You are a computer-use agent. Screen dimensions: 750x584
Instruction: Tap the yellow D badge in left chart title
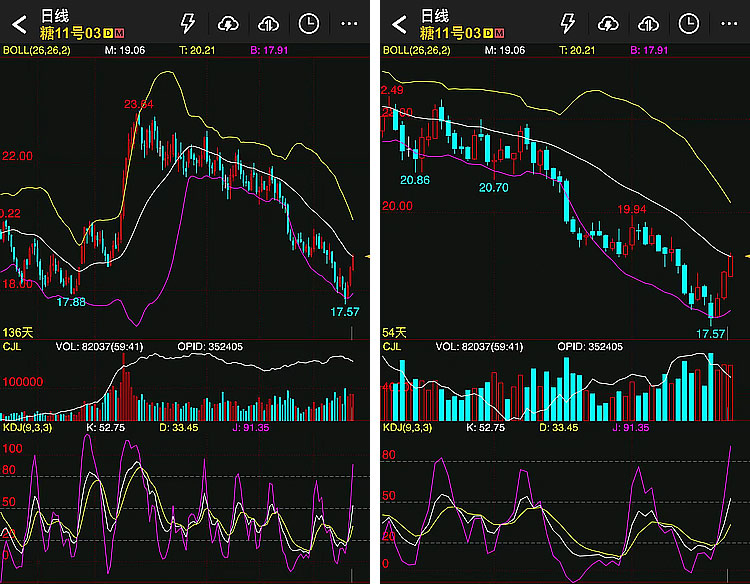pyautogui.click(x=108, y=33)
